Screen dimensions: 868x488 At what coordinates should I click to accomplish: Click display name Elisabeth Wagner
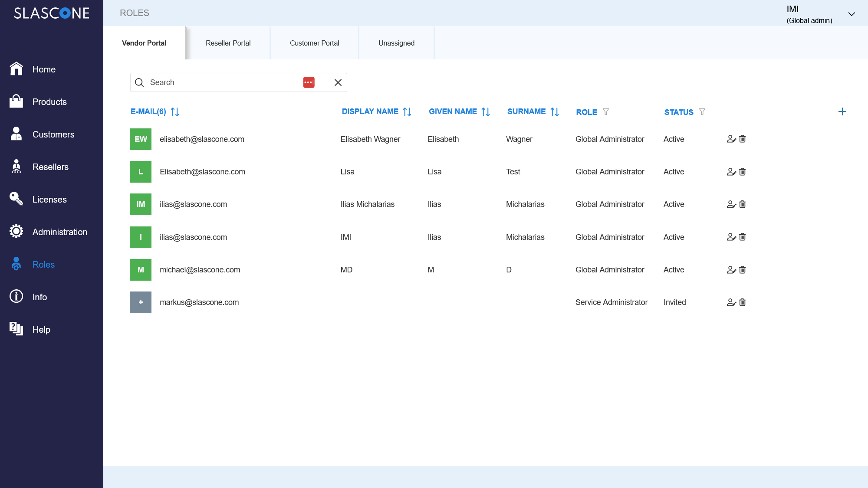(370, 139)
